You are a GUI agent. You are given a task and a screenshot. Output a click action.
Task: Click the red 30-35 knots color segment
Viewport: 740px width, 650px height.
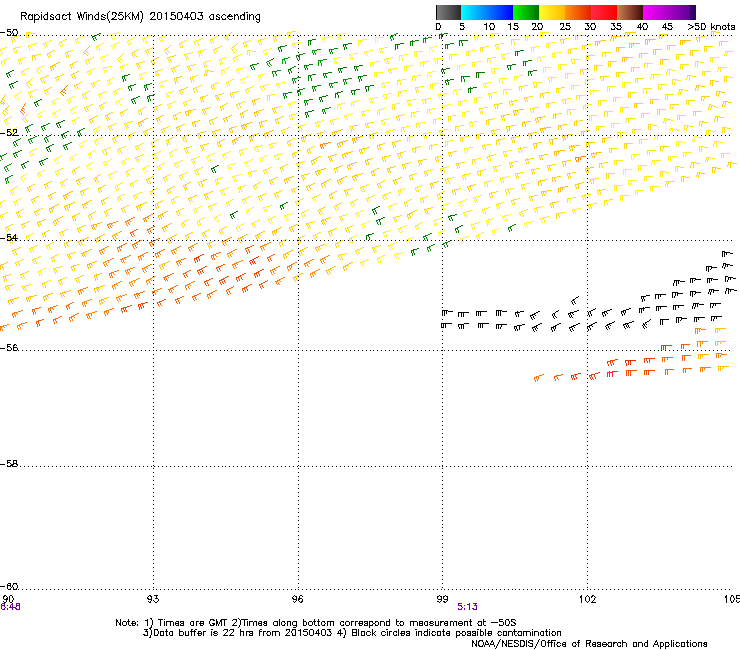[604, 12]
